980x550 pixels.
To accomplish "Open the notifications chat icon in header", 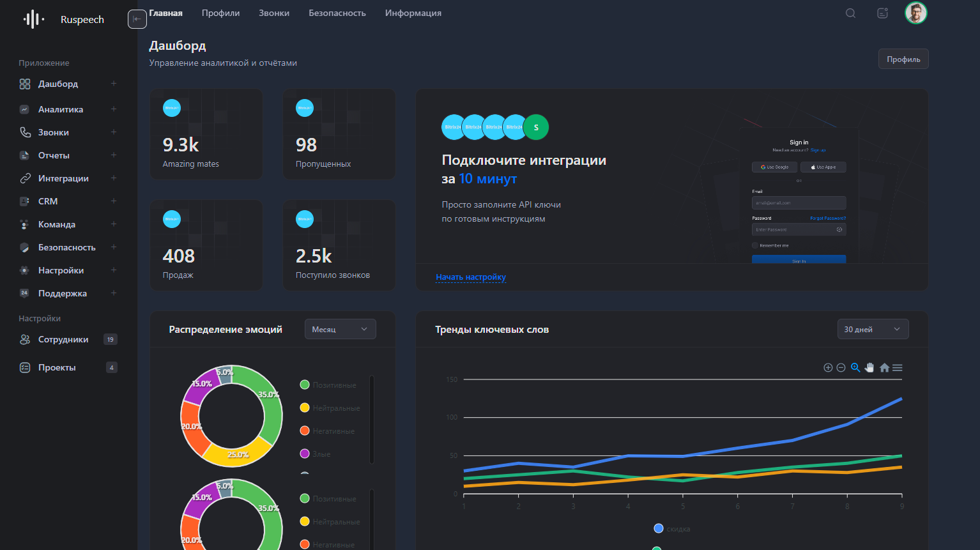I will coord(882,13).
